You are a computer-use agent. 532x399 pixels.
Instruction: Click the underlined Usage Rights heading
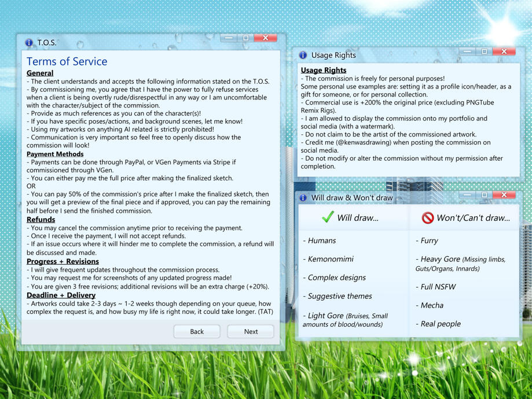(x=324, y=70)
